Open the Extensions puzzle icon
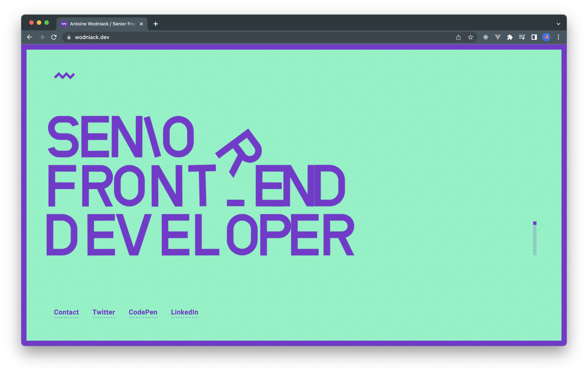Viewport: 588px width, 374px height. coord(510,37)
